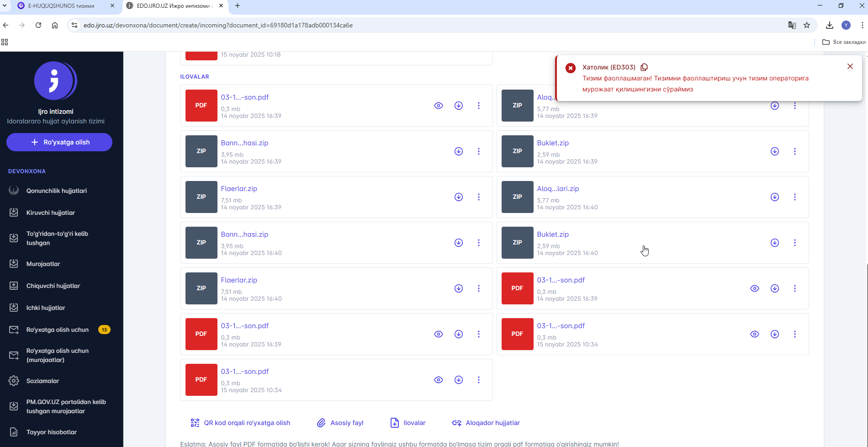Open file name link Buklet.zip 16:39
868x447 pixels.
coord(553,143)
